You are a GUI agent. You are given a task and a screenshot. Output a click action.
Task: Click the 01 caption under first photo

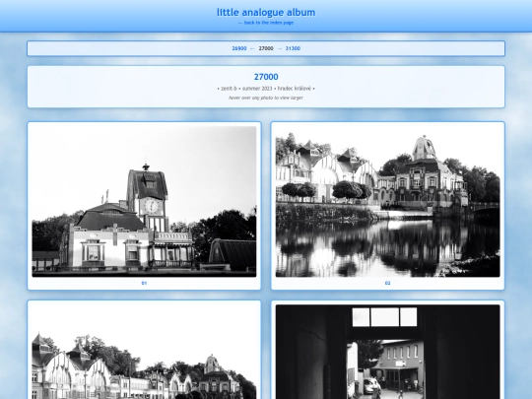point(144,283)
